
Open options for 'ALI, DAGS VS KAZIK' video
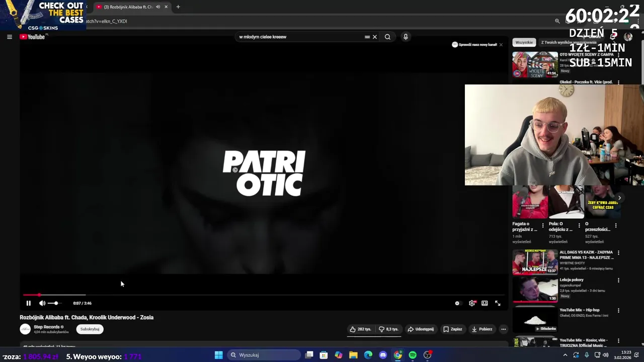point(618,252)
